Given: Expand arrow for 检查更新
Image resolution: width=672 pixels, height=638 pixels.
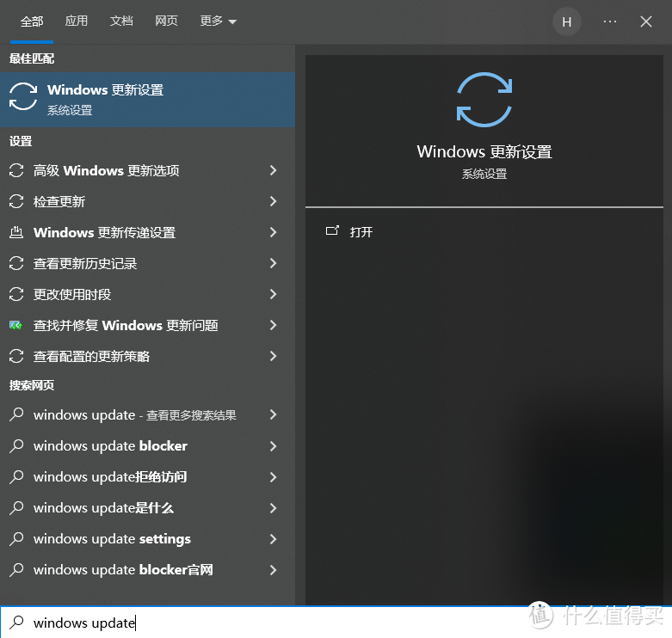Looking at the screenshot, I should coord(273,201).
